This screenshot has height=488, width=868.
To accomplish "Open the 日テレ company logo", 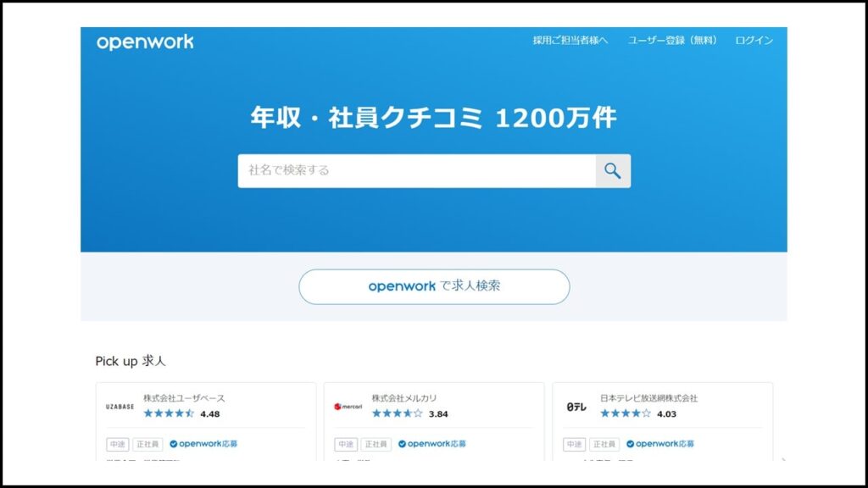I will click(x=576, y=407).
